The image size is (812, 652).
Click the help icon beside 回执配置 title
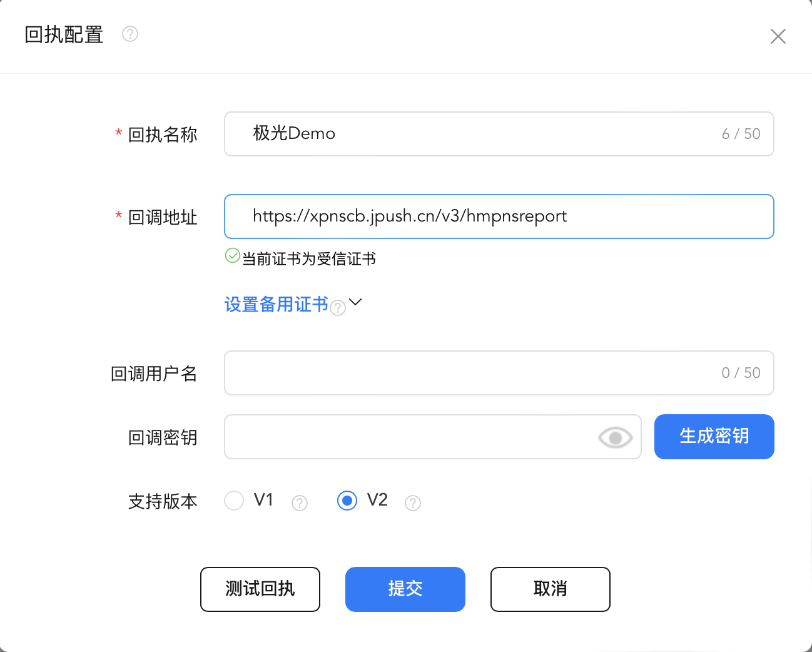[130, 34]
